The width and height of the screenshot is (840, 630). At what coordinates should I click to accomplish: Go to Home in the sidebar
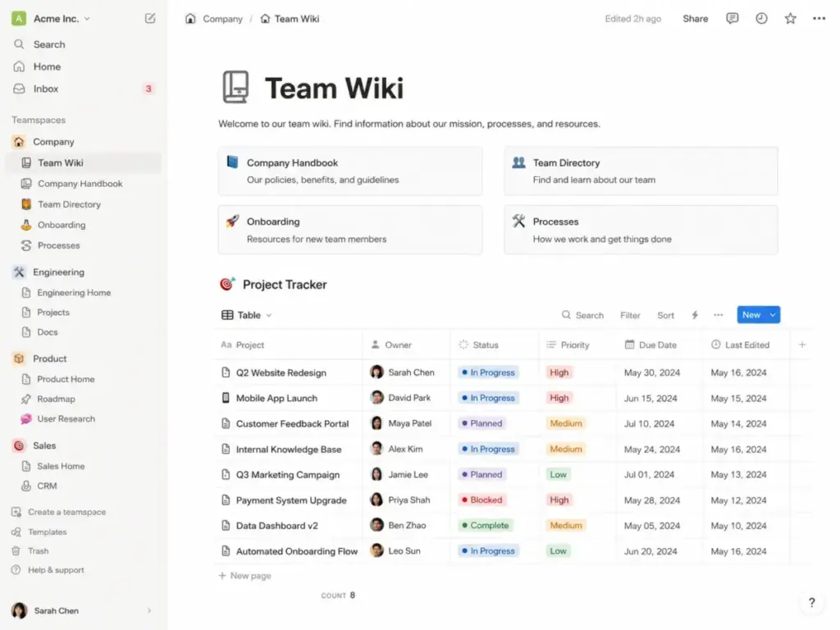point(83,66)
